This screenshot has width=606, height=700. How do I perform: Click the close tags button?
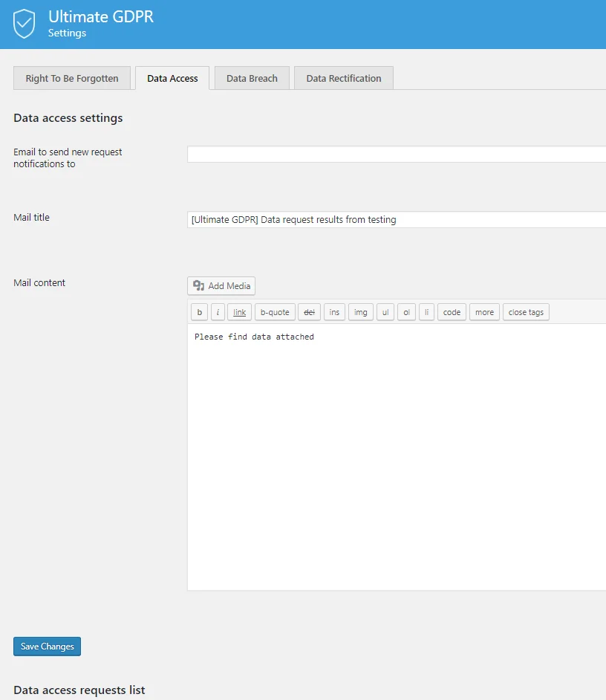coord(526,312)
